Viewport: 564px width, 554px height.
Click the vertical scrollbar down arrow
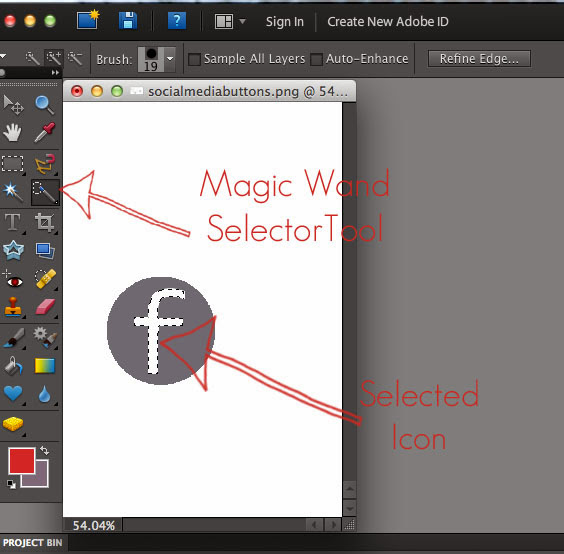[350, 508]
